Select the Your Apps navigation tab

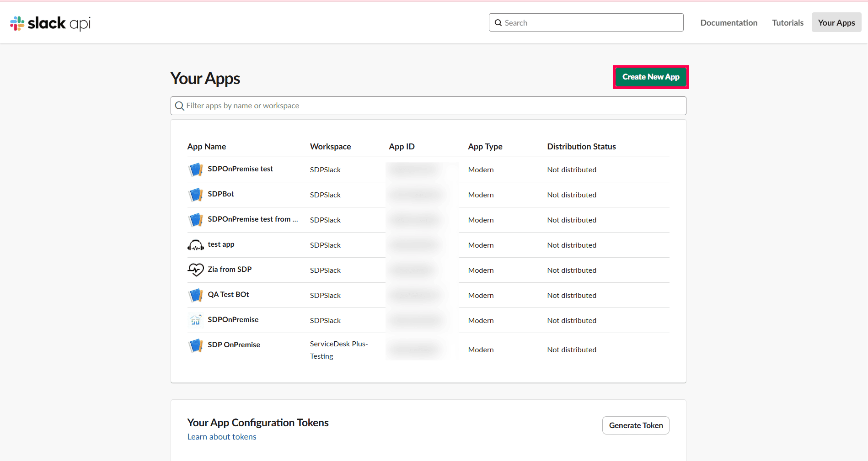click(x=836, y=23)
